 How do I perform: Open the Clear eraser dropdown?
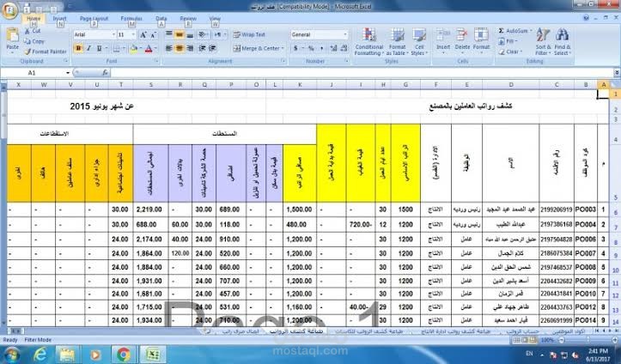511,52
